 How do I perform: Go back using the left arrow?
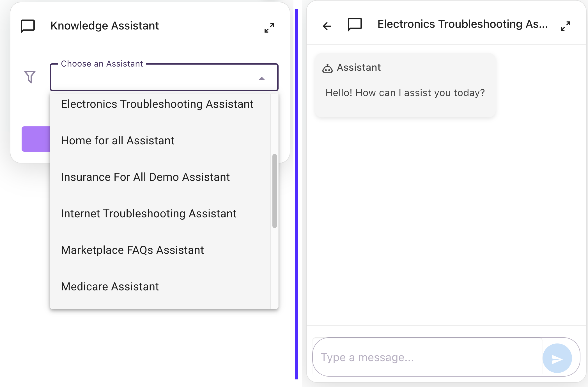coord(327,26)
